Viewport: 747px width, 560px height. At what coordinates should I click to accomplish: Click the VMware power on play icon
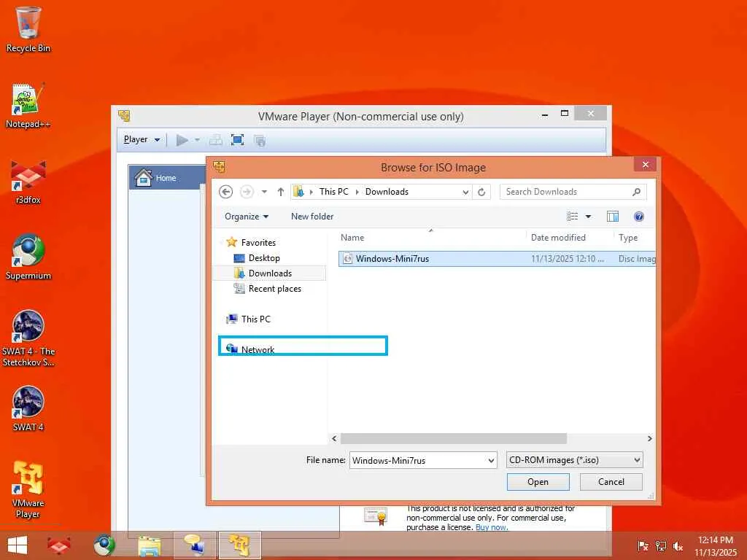coord(182,140)
